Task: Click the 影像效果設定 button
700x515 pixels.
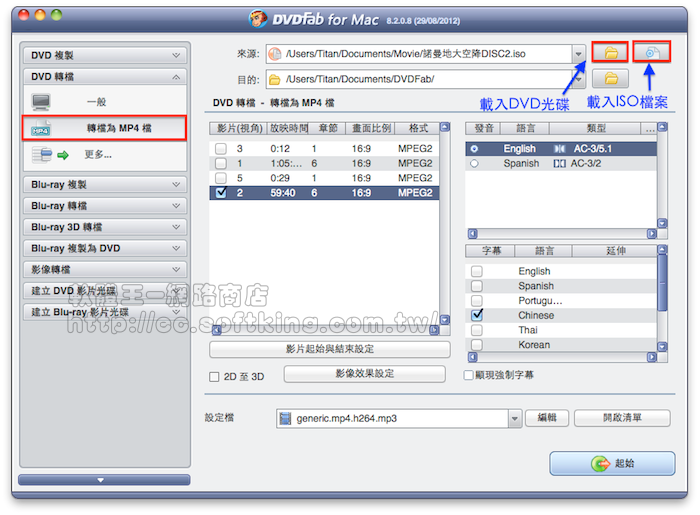Action: [x=366, y=374]
